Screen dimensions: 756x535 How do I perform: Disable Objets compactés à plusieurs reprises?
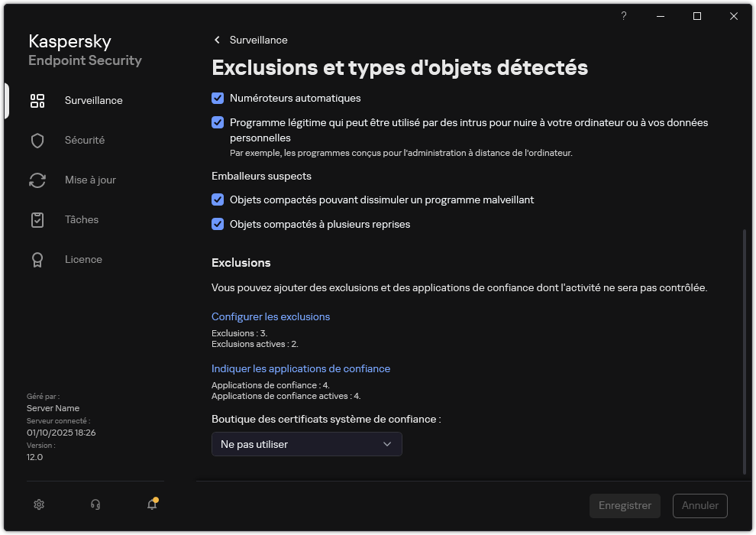click(218, 224)
